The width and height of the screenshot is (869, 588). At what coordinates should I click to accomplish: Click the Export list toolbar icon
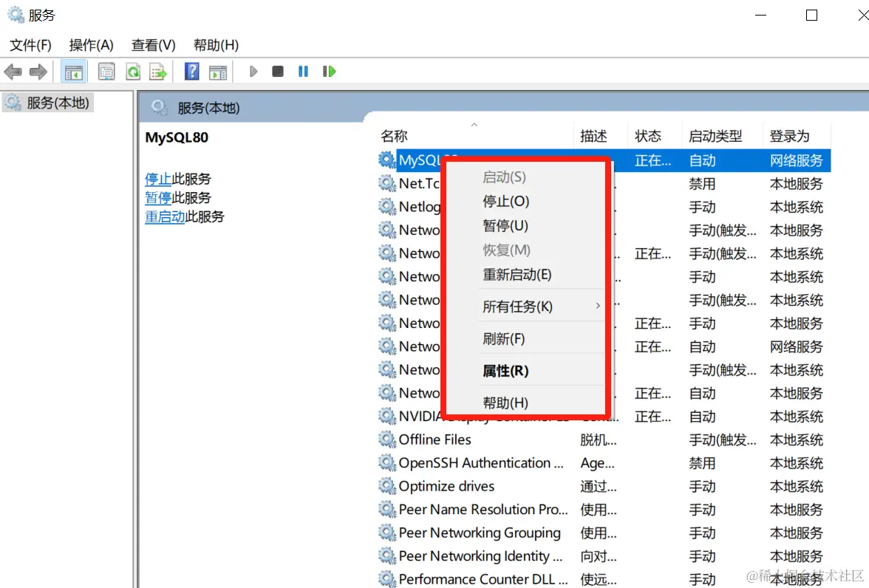(x=158, y=72)
